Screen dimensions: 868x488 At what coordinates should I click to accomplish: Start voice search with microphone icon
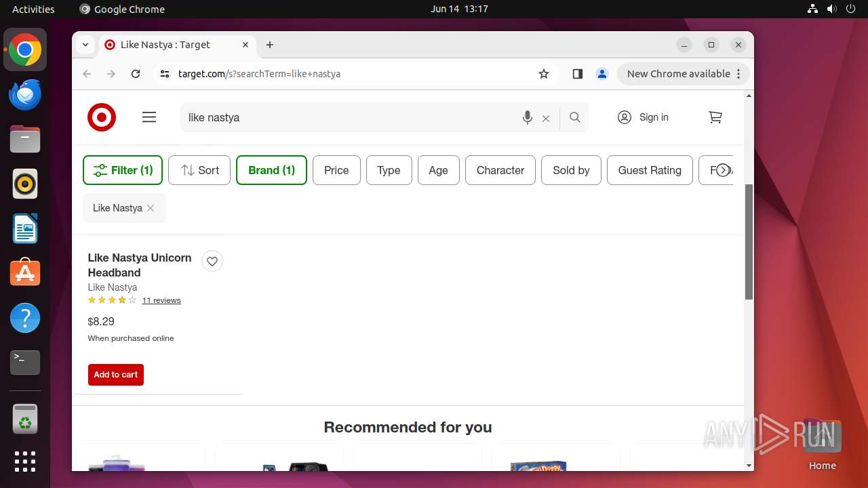[527, 117]
